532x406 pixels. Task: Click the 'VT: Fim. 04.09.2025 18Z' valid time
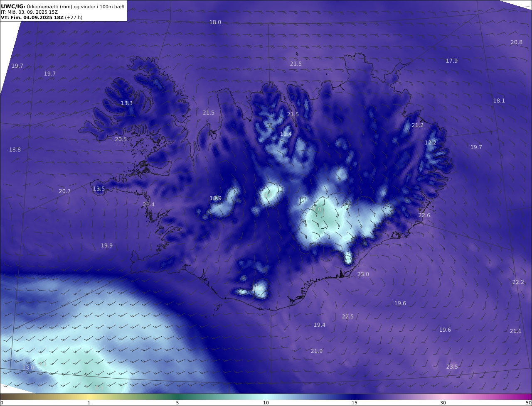coord(32,17)
